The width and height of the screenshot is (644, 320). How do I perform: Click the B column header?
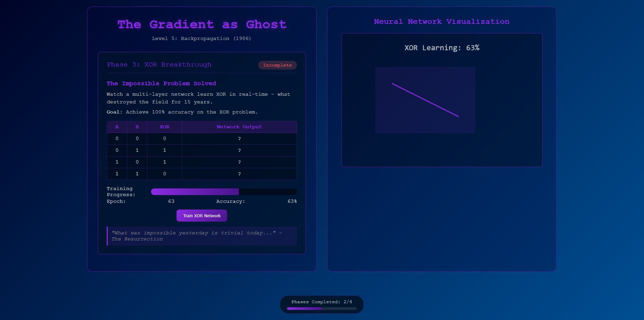(137, 127)
